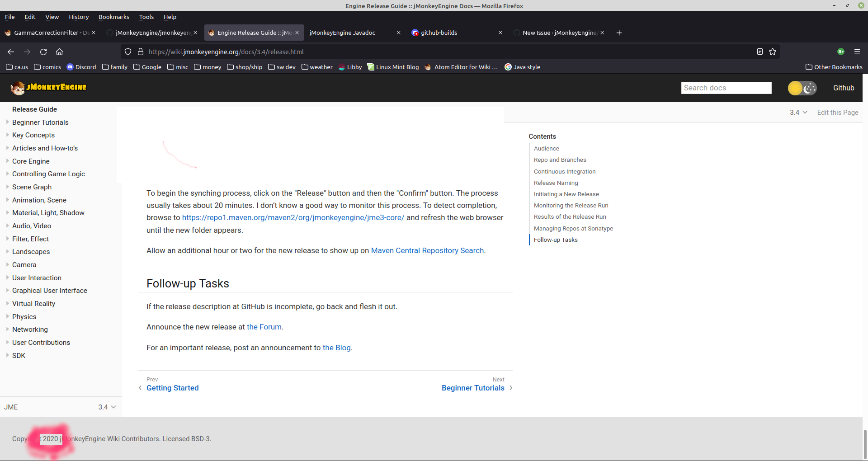Expand the Beginner Tutorials section
Viewport: 868px width, 461px height.
[8, 122]
